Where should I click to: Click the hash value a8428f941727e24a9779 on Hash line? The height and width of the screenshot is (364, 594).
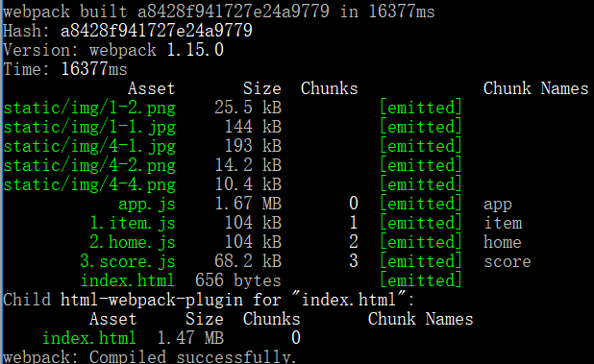point(156,31)
